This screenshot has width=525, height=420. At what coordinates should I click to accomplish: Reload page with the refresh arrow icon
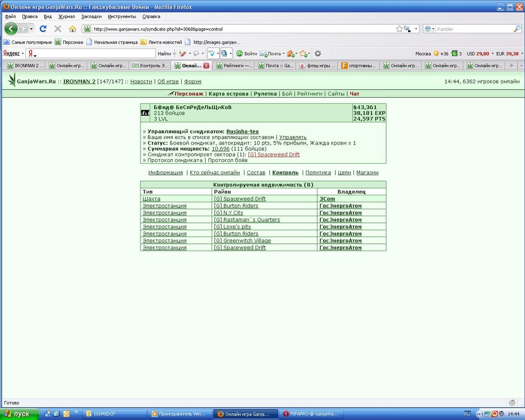point(43,29)
